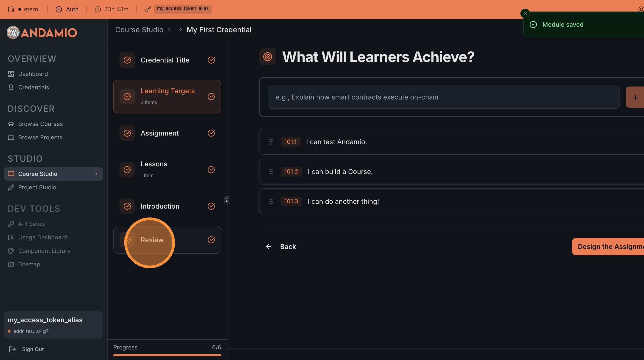This screenshot has width=644, height=360.
Task: Click the wallet icon next to eternl
Action: coord(11,9)
